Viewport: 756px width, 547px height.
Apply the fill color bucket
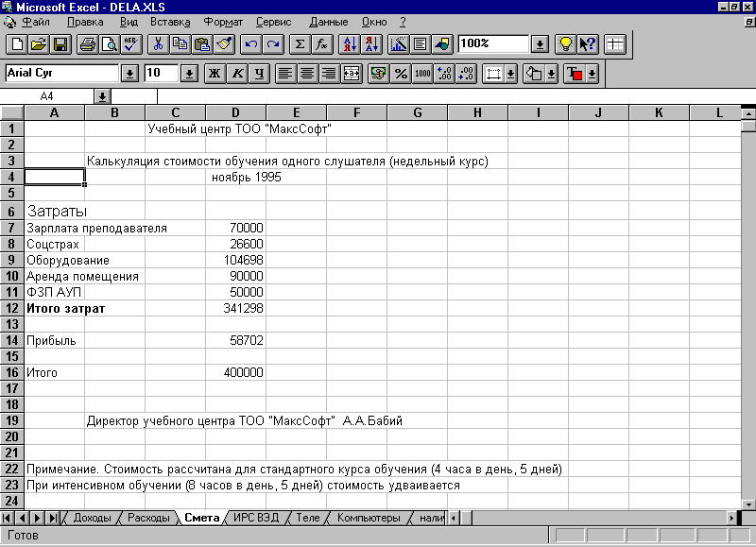pyautogui.click(x=534, y=74)
